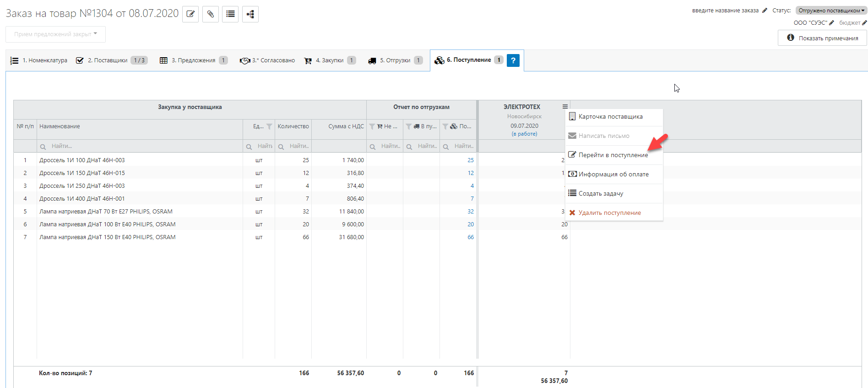Open the '2. Поставщики' tab
This screenshot has width=868, height=388.
point(108,60)
